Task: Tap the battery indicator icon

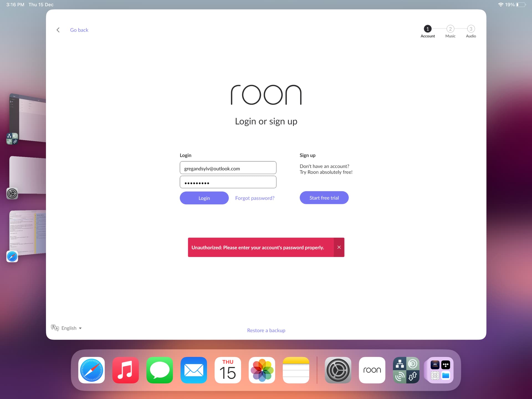Action: click(x=521, y=5)
